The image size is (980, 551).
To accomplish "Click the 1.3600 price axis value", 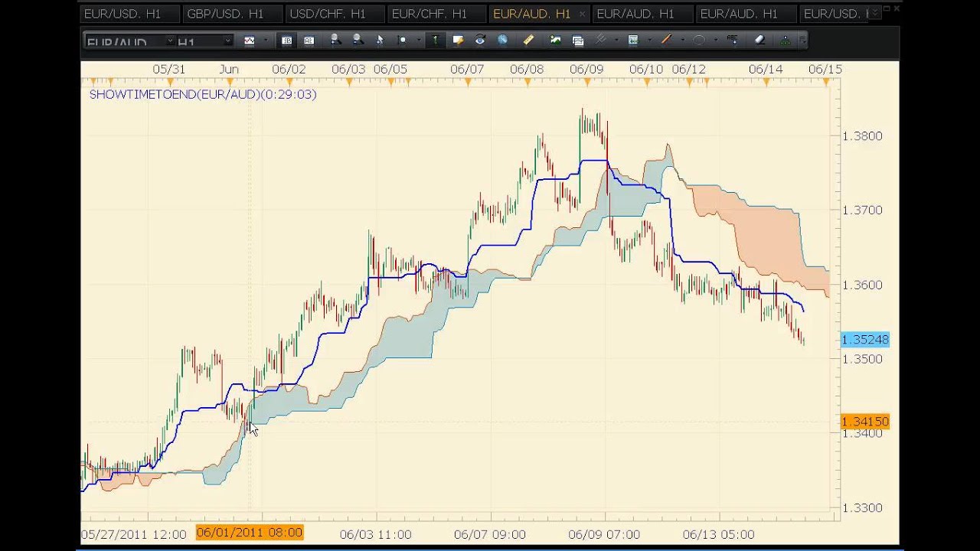I will pos(862,285).
